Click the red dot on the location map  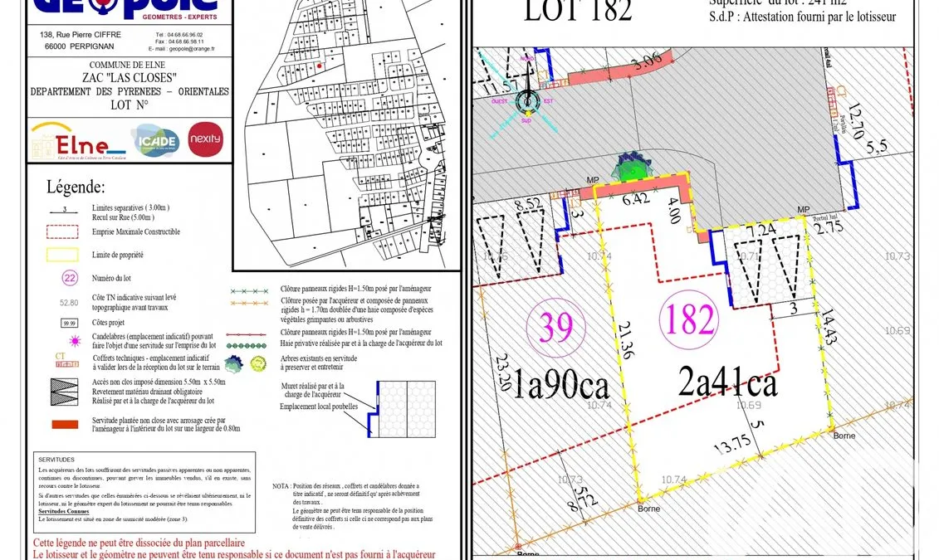click(x=320, y=66)
